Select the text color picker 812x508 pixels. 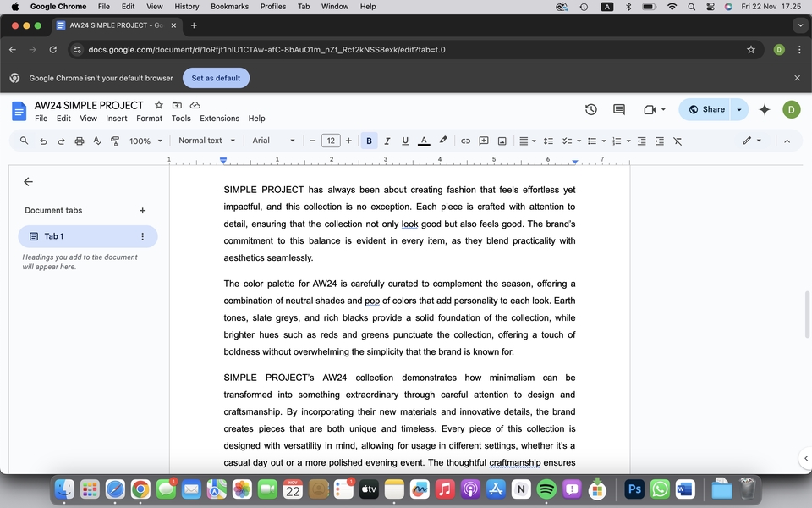[x=424, y=141]
